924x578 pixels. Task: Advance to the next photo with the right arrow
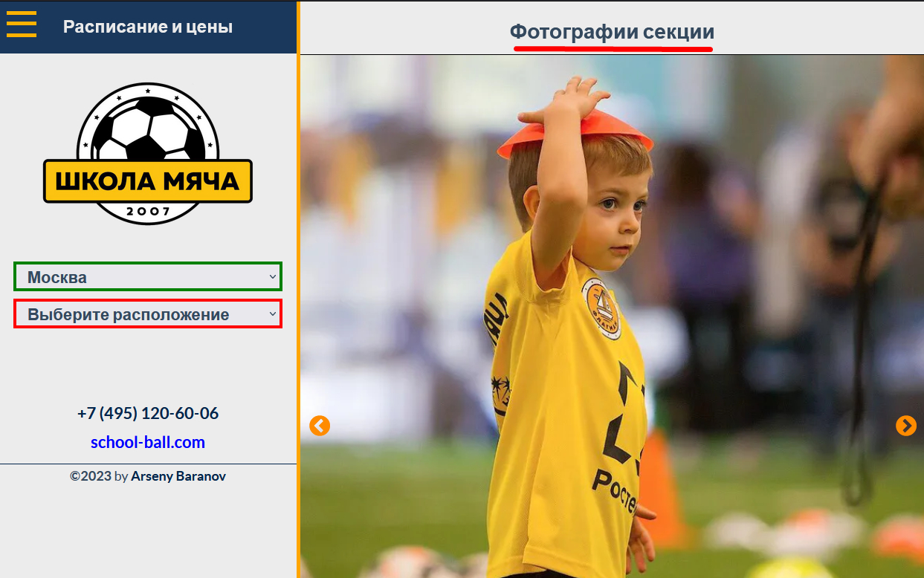(x=906, y=426)
